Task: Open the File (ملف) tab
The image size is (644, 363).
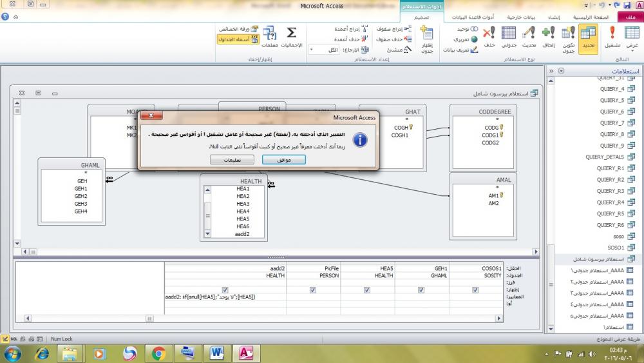Action: tap(630, 17)
